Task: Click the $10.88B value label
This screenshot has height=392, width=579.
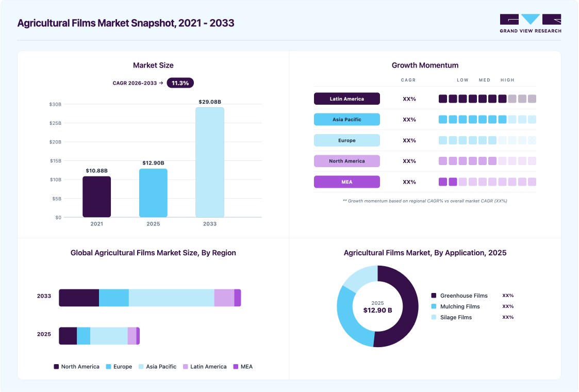Action: [97, 171]
